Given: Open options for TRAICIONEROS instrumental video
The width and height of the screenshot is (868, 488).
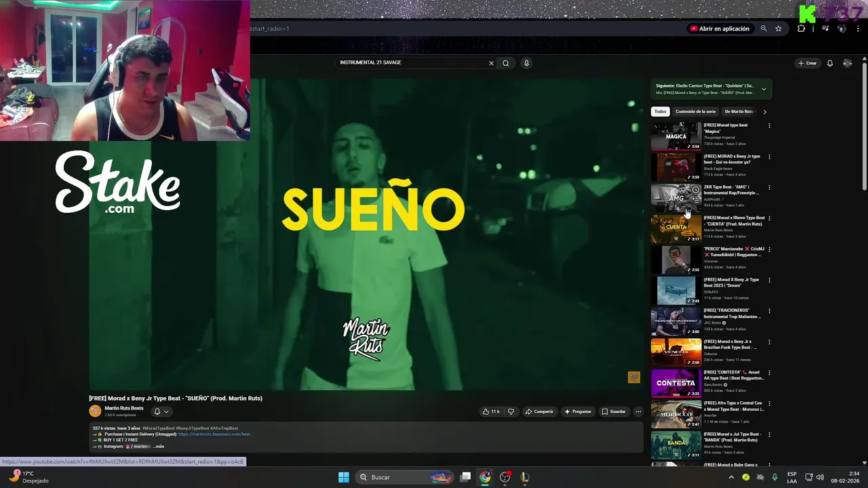Looking at the screenshot, I should point(769,311).
